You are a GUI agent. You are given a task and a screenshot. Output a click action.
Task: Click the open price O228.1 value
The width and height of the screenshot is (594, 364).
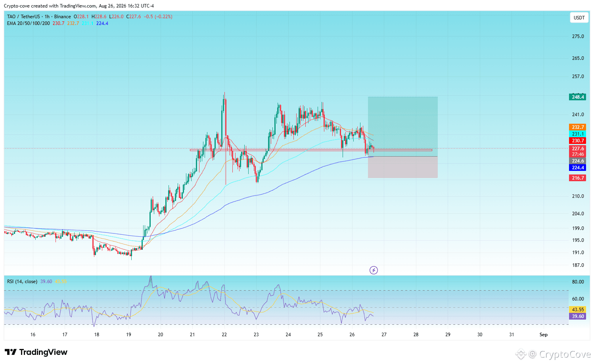coord(81,17)
